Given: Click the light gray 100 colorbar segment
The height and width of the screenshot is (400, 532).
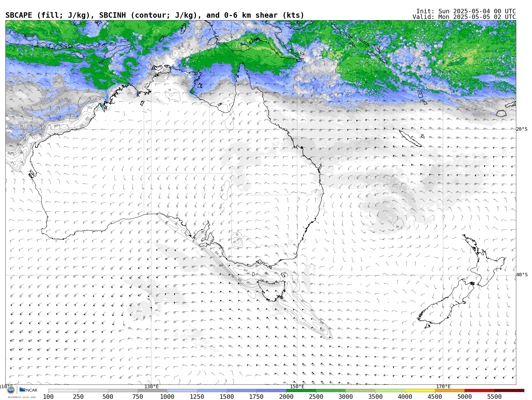Looking at the screenshot, I should coord(63,391).
